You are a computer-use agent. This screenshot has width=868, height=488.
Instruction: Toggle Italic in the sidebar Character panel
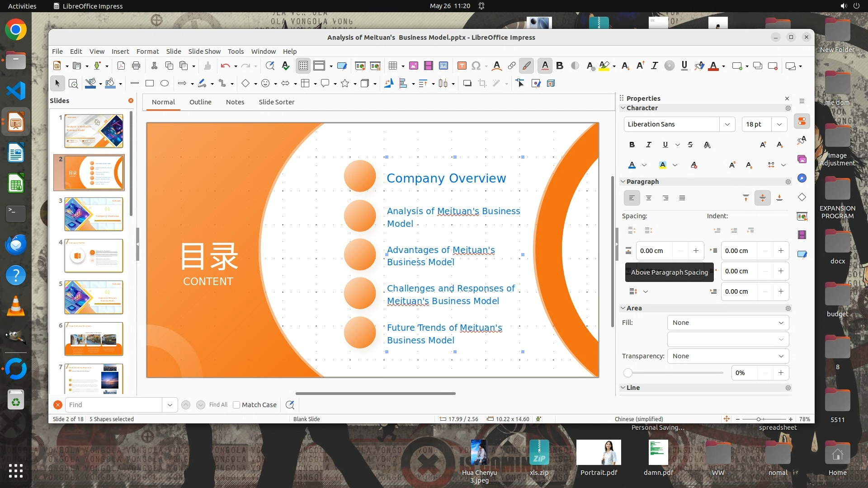649,145
